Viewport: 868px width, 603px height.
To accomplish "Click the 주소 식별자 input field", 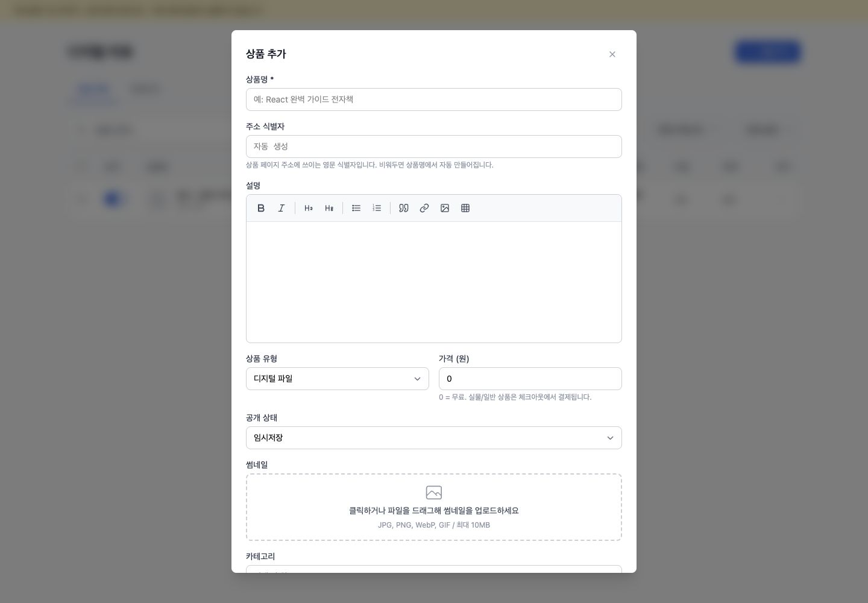I will click(x=434, y=147).
